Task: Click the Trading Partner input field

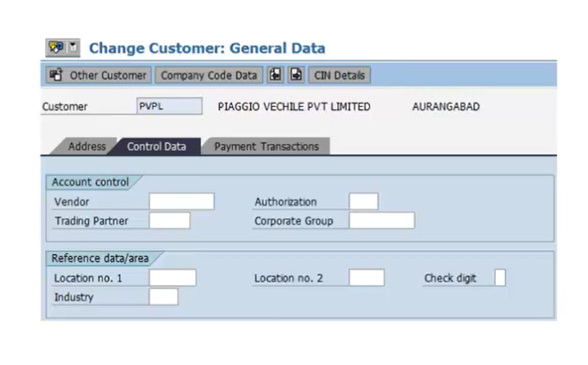Action: [x=170, y=221]
